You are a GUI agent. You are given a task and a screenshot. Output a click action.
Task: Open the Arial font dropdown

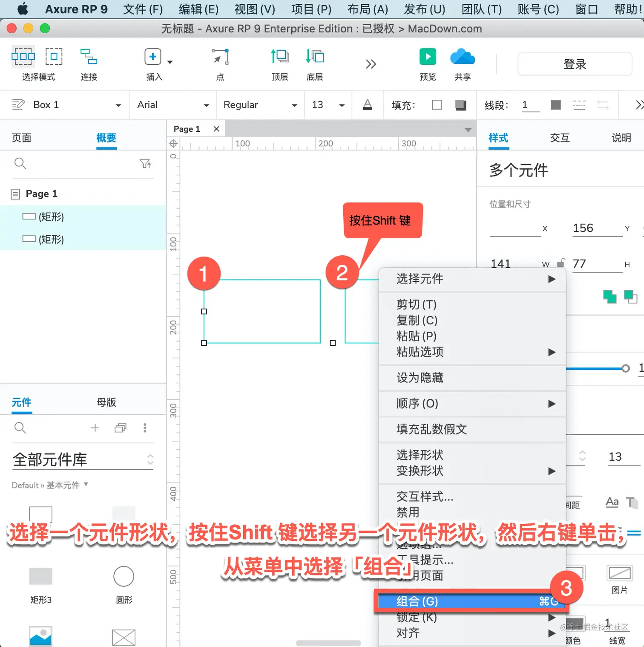coord(206,105)
